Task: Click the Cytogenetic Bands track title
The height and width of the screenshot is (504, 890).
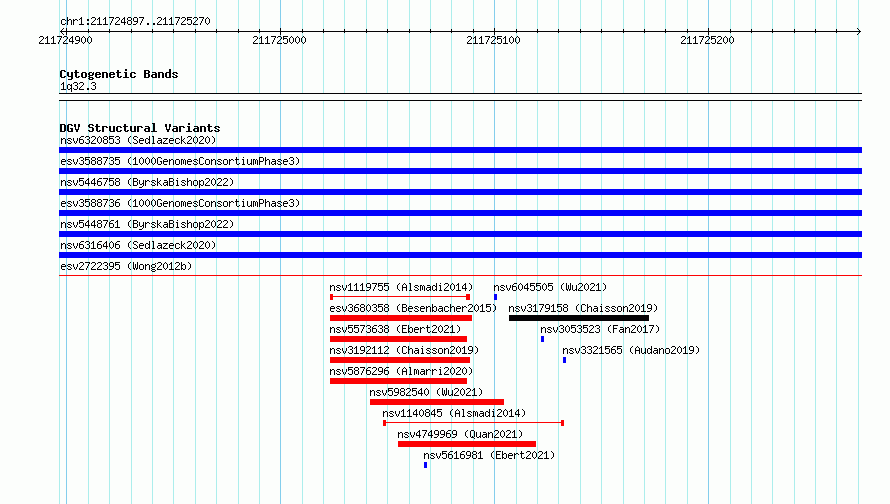Action: tap(119, 74)
